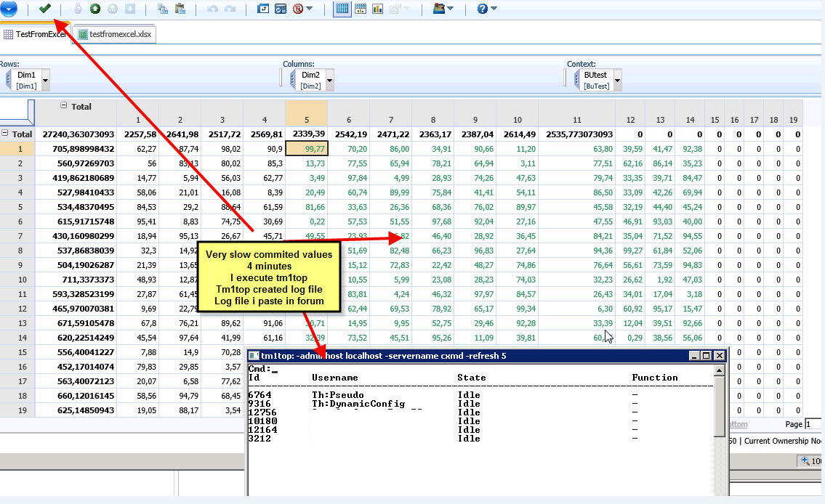The height and width of the screenshot is (504, 825).
Task: Toggle the grid-only view button
Action: tap(342, 9)
